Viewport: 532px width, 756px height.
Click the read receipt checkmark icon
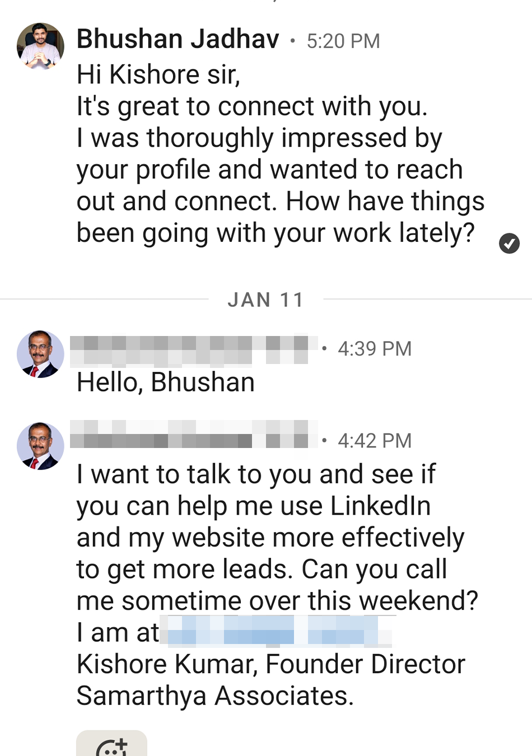click(509, 244)
